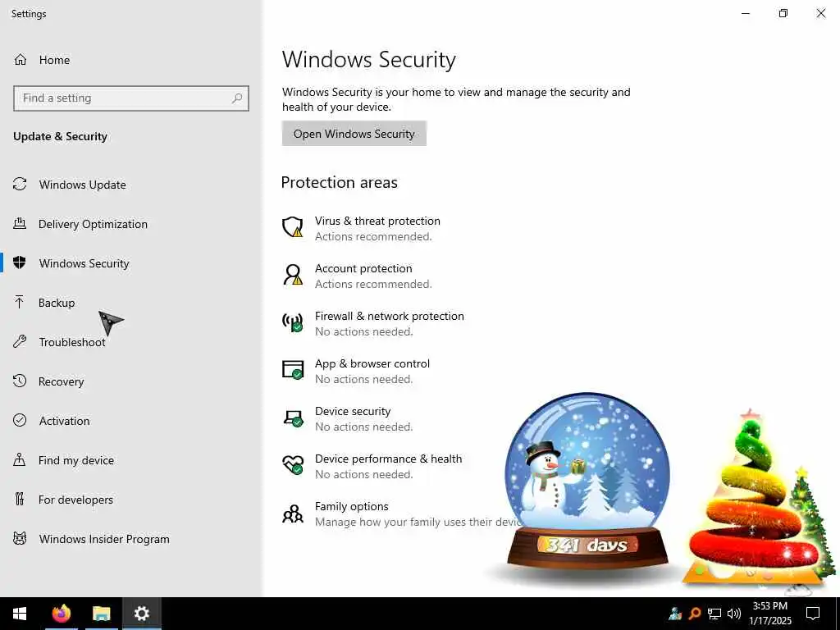
Task: Open the notification center icon
Action: pos(813,614)
